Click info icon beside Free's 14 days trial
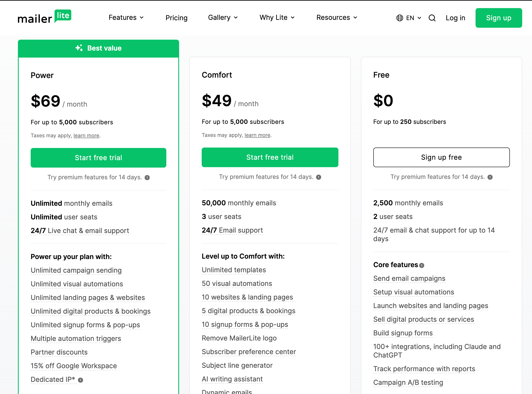 pyautogui.click(x=490, y=177)
